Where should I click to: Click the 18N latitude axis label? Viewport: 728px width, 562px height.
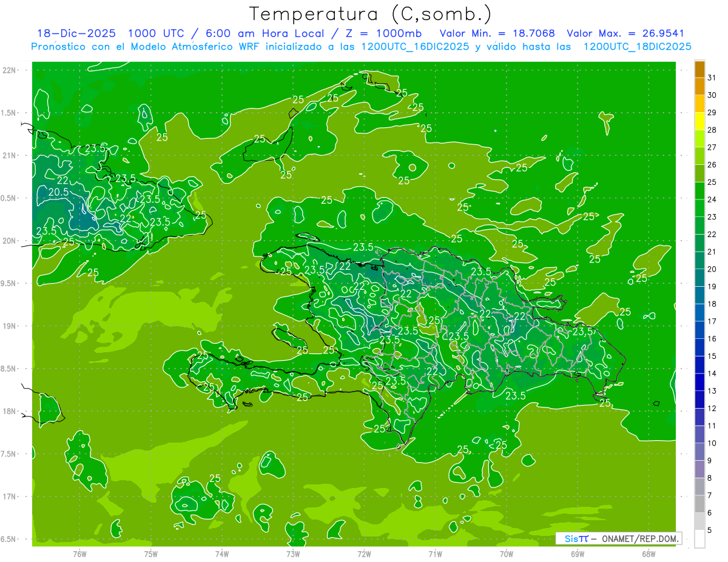tap(8, 411)
